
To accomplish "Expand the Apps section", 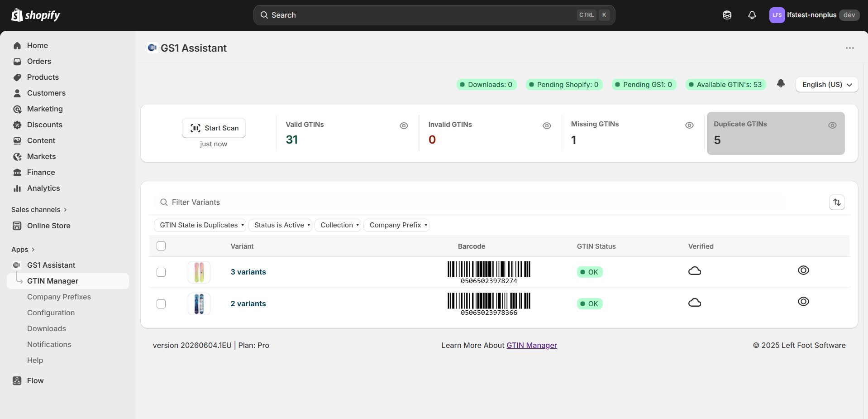I will coord(23,250).
